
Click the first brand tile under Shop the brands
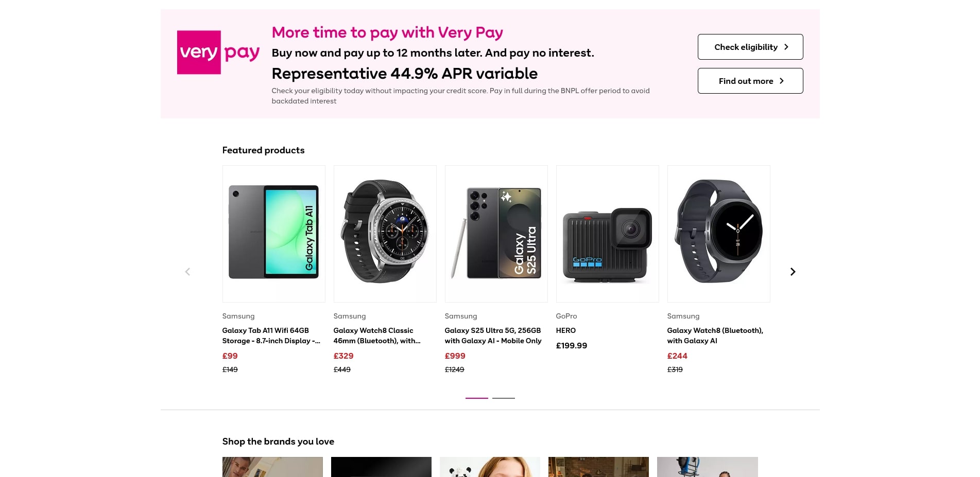coord(272,467)
